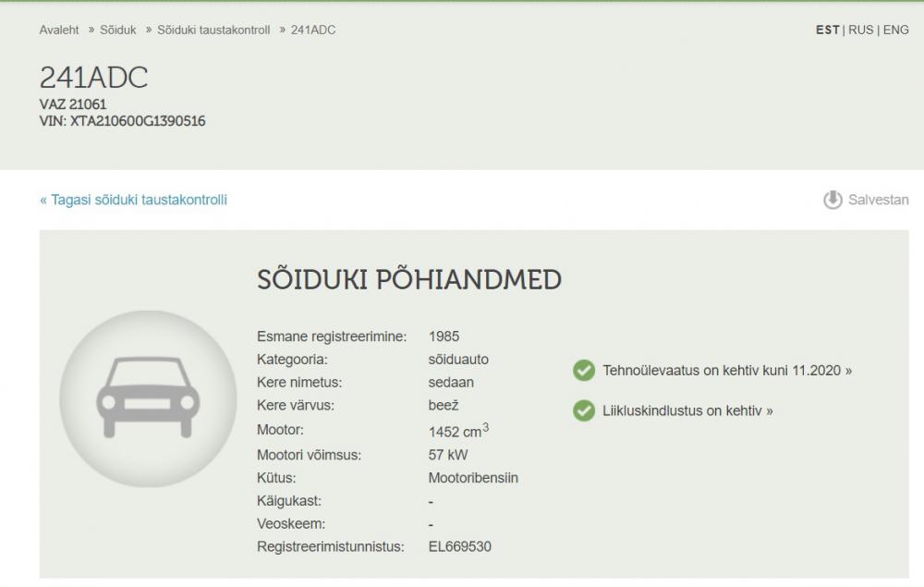Open the Avaleht breadcrumb link
The width and height of the screenshot is (924, 587).
(59, 30)
